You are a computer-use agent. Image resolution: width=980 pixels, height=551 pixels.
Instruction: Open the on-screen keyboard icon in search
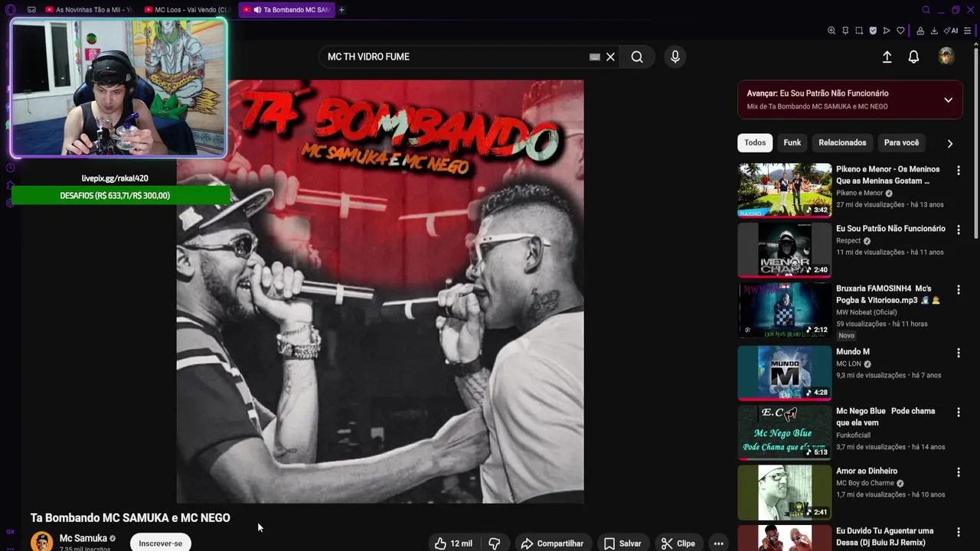pyautogui.click(x=594, y=57)
